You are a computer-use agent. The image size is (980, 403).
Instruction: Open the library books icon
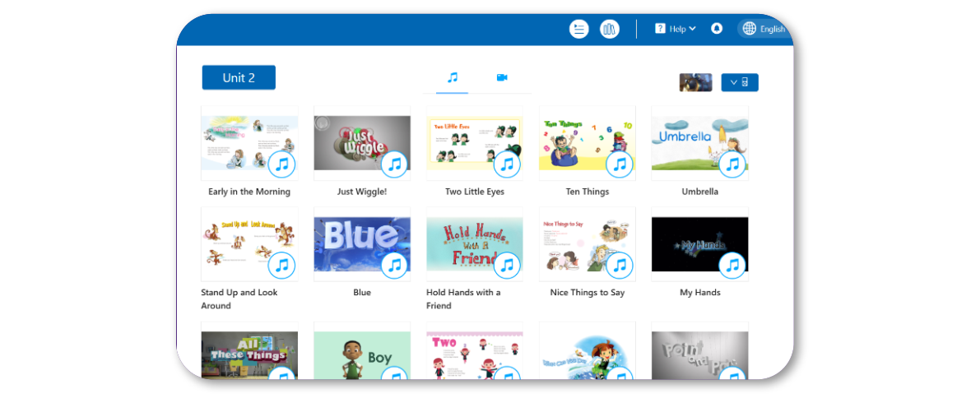pyautogui.click(x=610, y=29)
